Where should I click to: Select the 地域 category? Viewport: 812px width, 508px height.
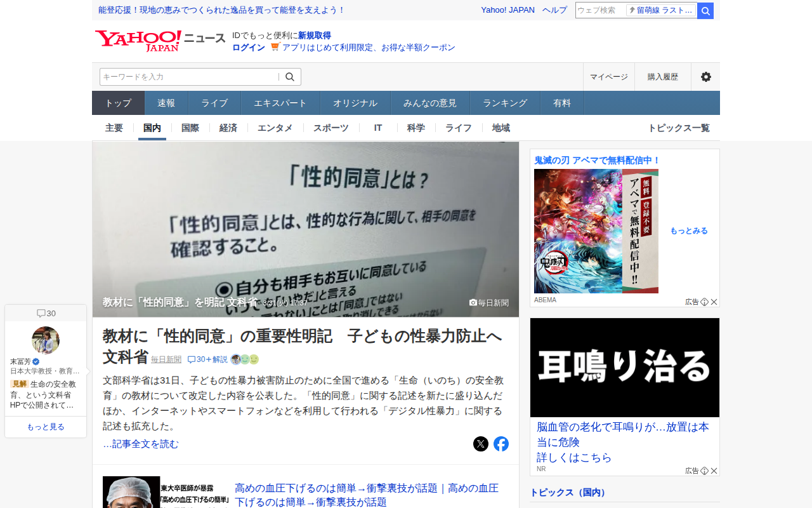coord(501,128)
